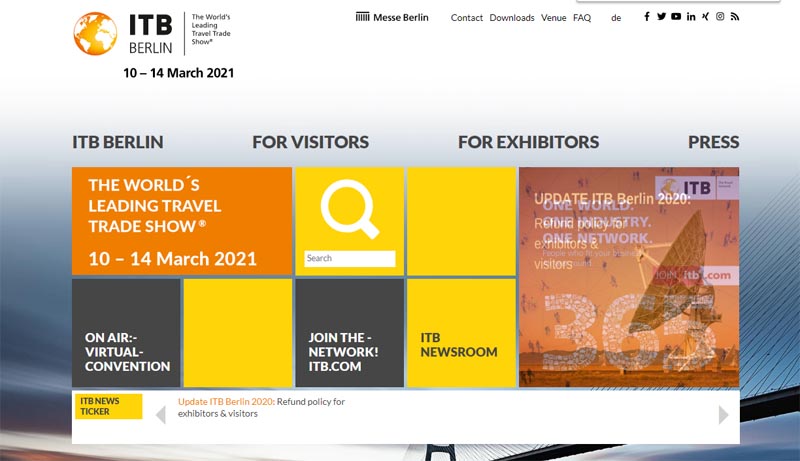800x461 pixels.
Task: Click the ITB NEWS TICKER label
Action: [109, 406]
